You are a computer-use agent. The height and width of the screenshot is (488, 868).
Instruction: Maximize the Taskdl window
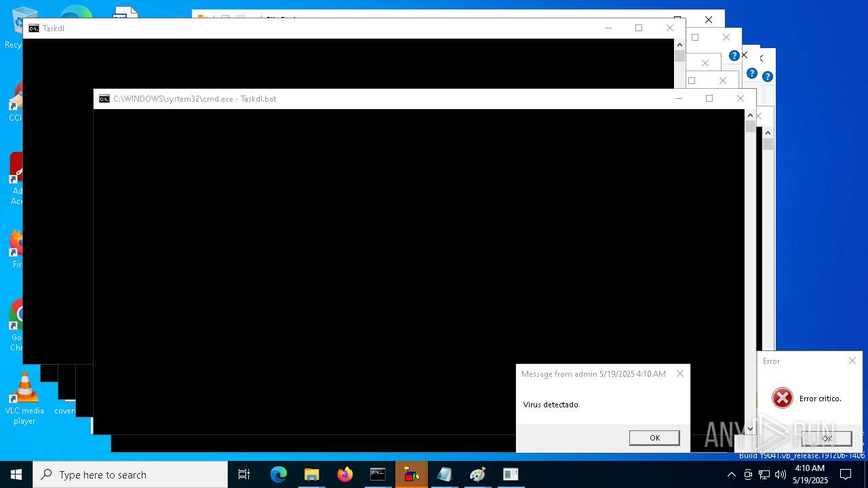[639, 28]
